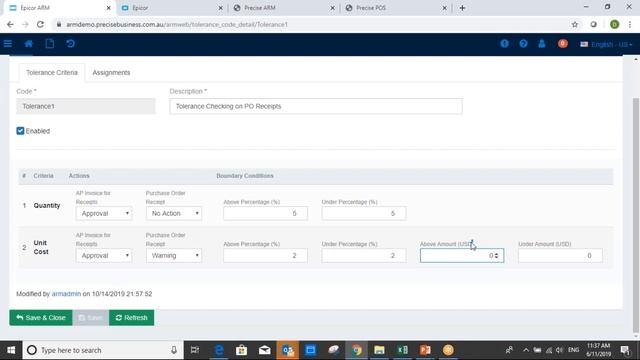Bookmark this page with star icon
This screenshot has width=640, height=360.
(x=575, y=24)
